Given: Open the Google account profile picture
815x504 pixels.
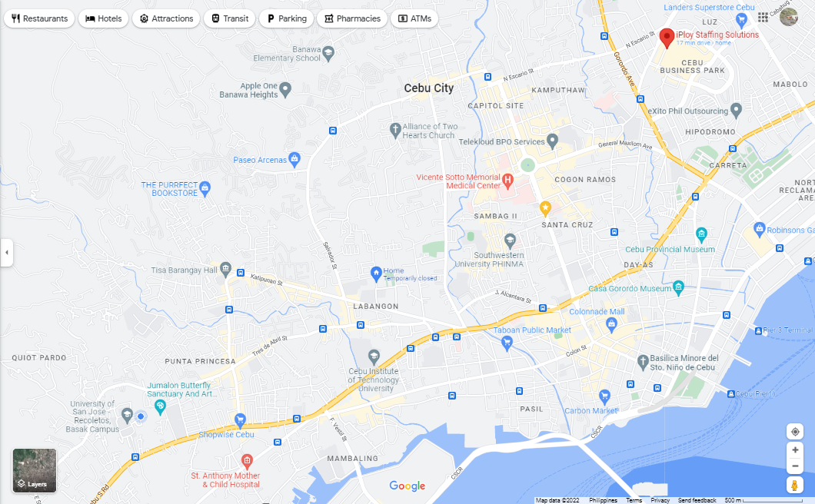Looking at the screenshot, I should pos(789,17).
